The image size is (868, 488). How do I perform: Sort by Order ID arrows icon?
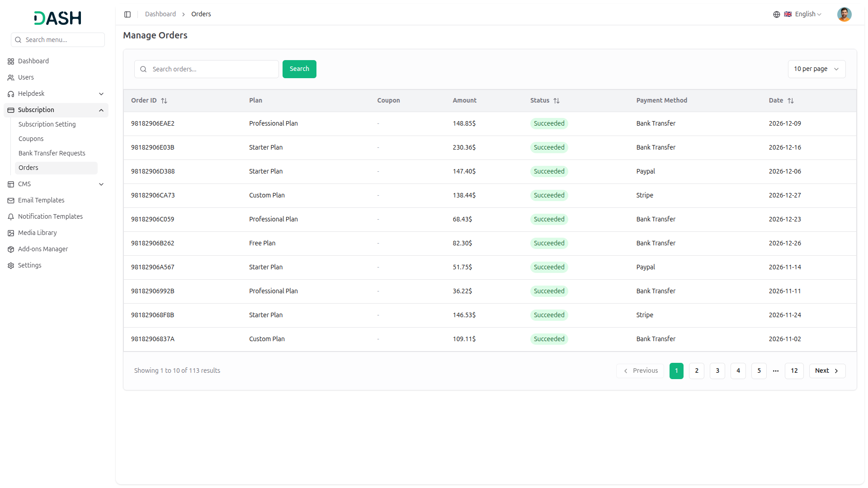click(x=164, y=101)
